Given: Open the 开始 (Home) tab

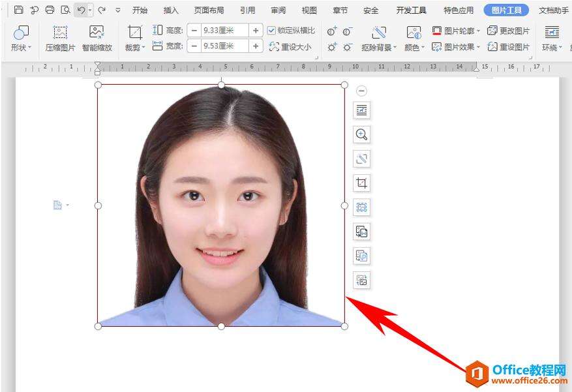Looking at the screenshot, I should (x=140, y=10).
